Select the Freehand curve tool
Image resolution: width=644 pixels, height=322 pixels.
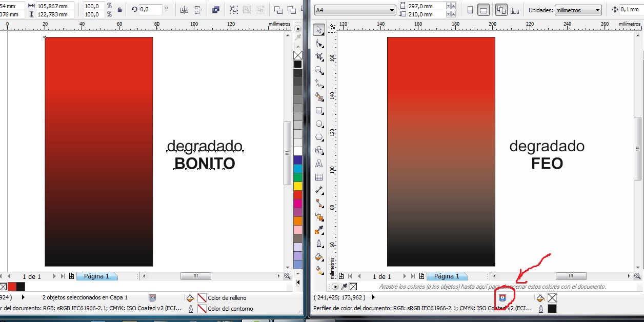click(319, 84)
